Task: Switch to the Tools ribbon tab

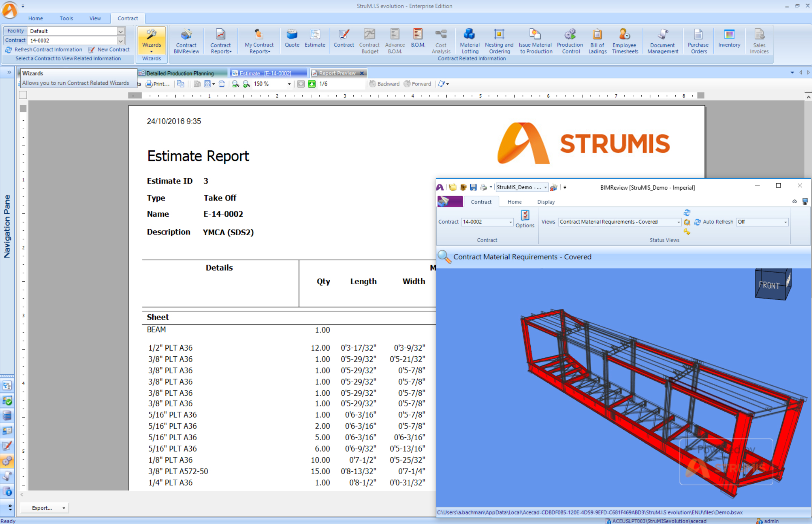Action: coord(66,18)
